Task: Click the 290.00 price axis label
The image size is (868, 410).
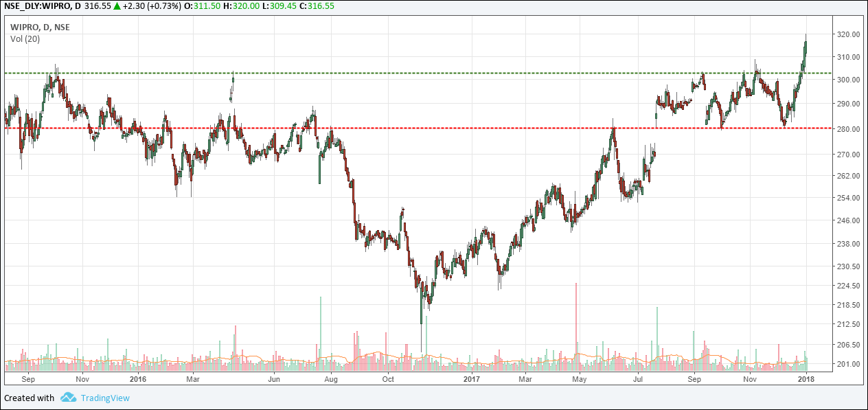Action: click(x=850, y=104)
